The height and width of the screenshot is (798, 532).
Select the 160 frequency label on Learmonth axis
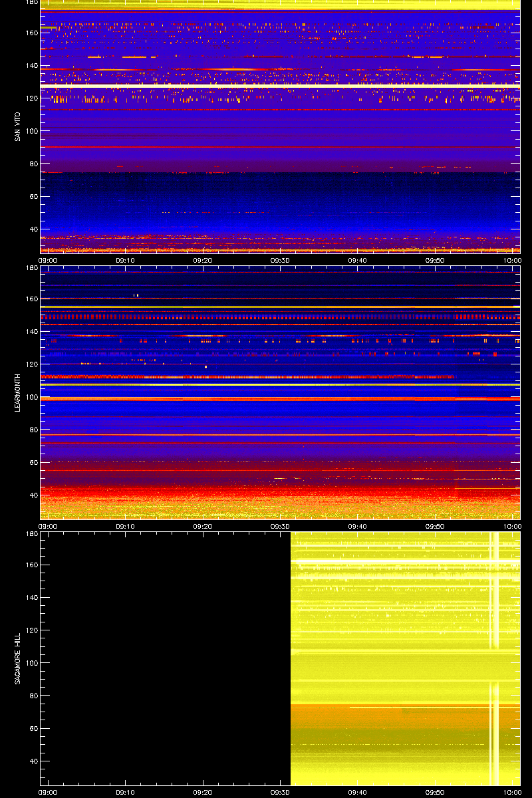tap(31, 299)
